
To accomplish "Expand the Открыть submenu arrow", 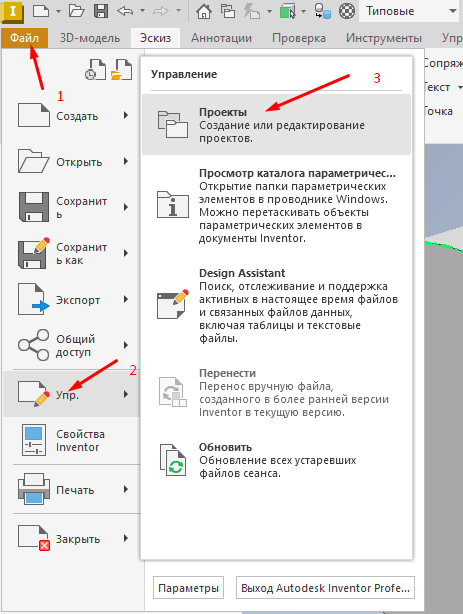I will [x=126, y=161].
